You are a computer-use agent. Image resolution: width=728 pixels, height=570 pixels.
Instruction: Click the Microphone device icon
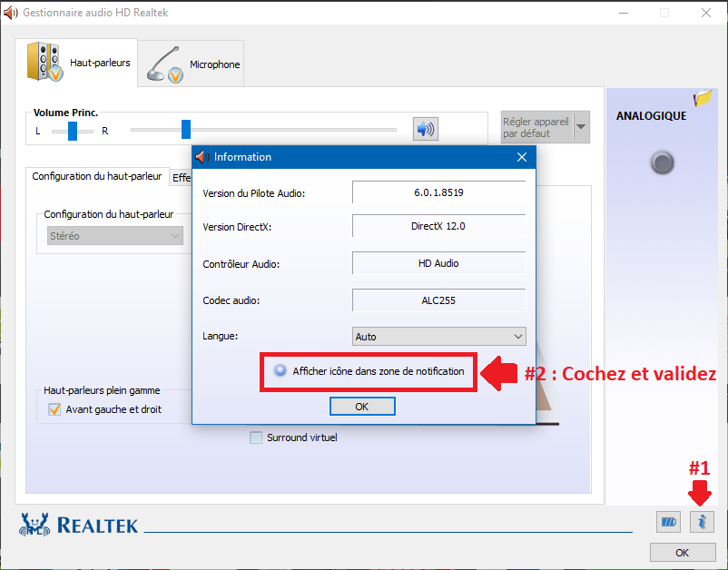[x=165, y=64]
